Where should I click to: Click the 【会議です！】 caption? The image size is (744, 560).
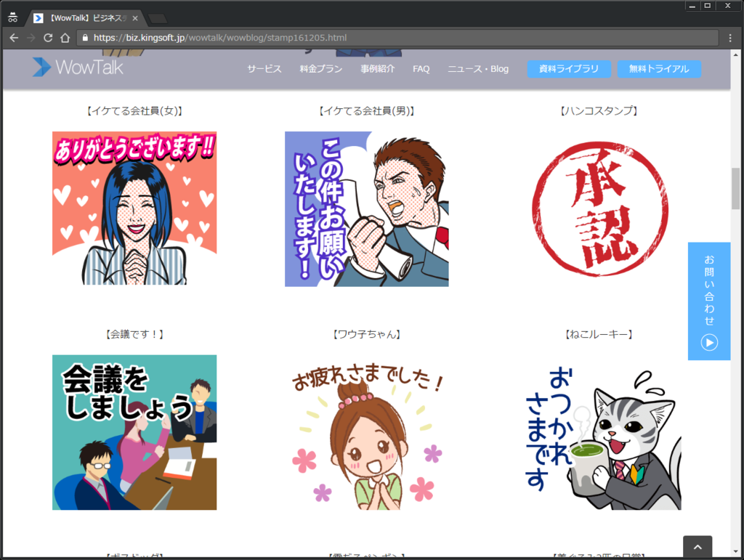tap(134, 334)
